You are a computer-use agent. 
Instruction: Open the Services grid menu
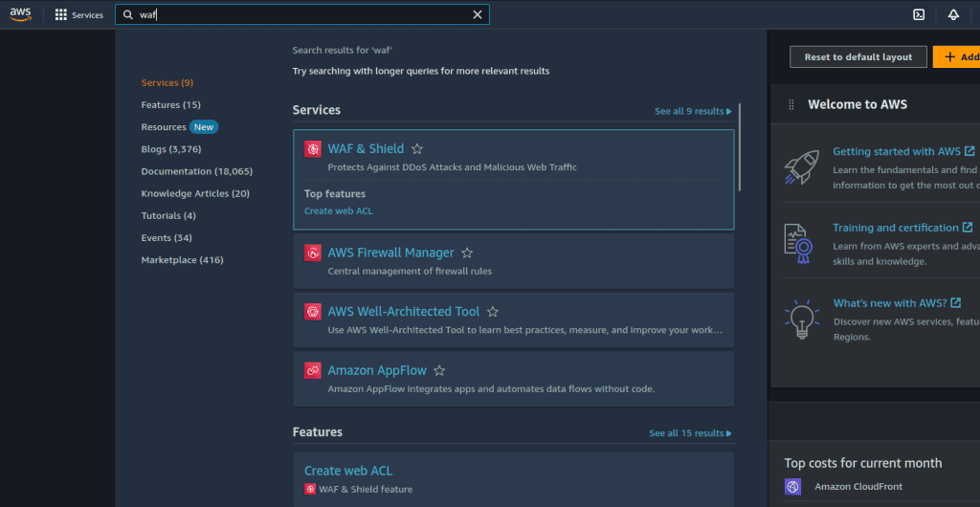pyautogui.click(x=60, y=15)
